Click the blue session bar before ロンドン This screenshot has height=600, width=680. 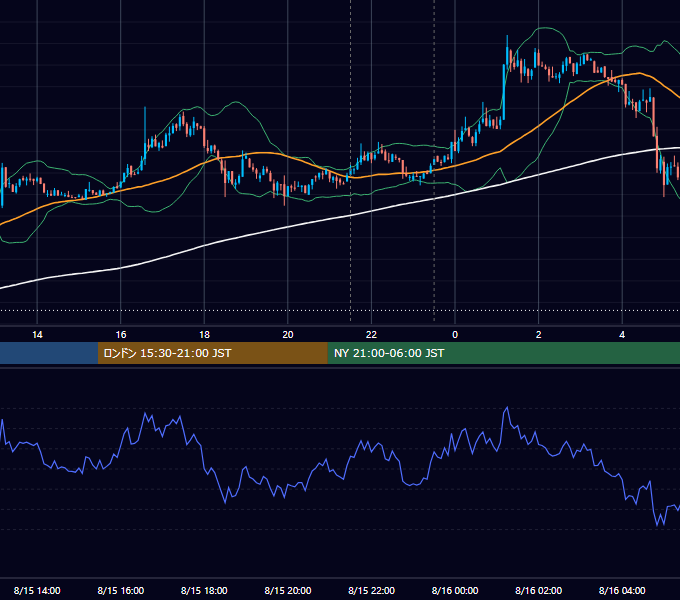pyautogui.click(x=49, y=353)
